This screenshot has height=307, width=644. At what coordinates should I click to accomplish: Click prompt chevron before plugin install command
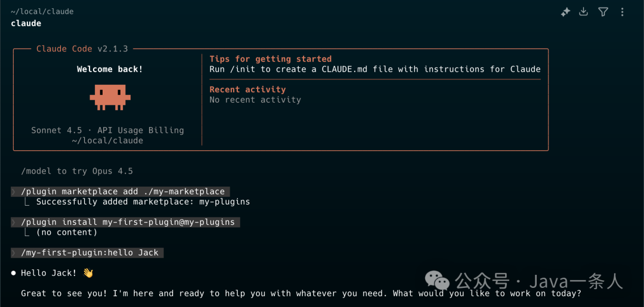coord(13,222)
